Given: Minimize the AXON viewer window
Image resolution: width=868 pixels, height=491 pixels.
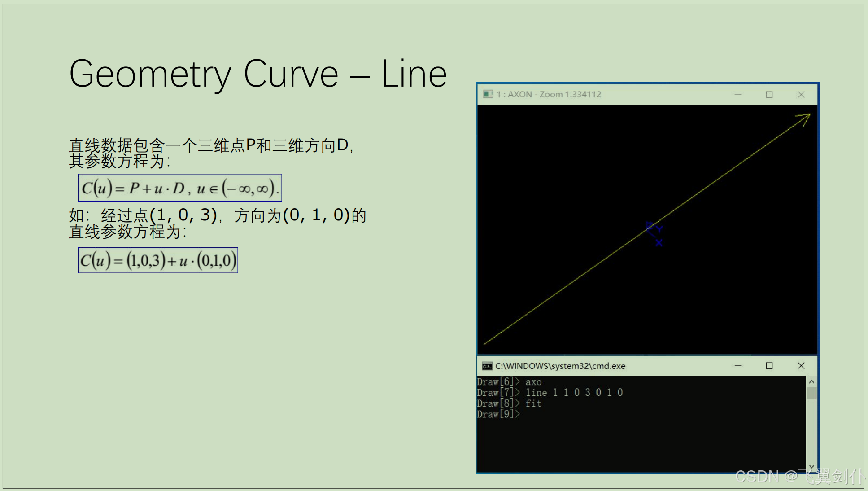Looking at the screenshot, I should pyautogui.click(x=738, y=94).
